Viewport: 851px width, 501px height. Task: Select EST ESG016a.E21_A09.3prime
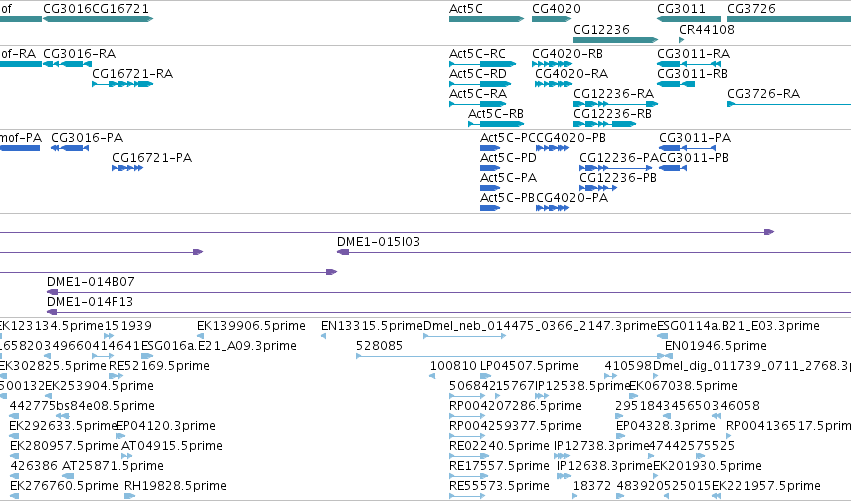click(147, 357)
